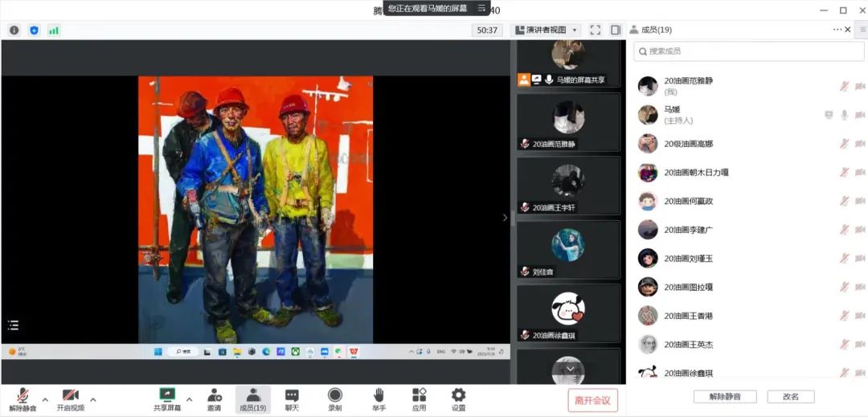Click muted mic icon in 20油画李建广 row

[x=844, y=230]
